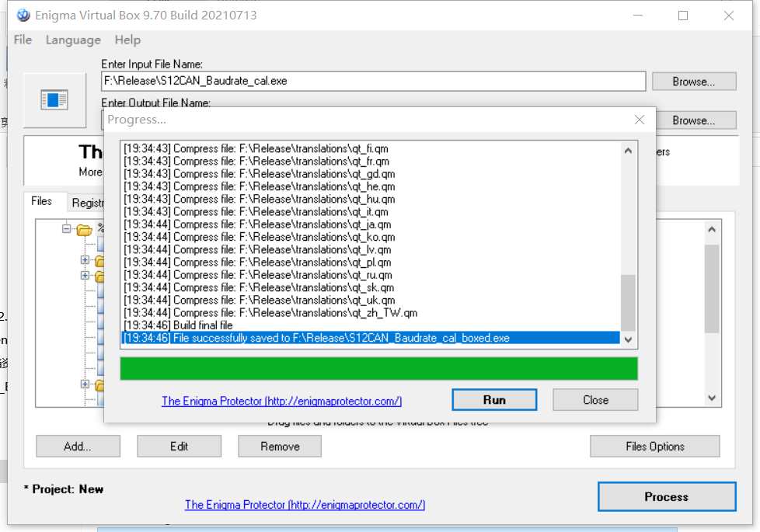Select log line 'File successfully saved to F:\Release\S12CAN_Baudrate_cal_boxed.exe'

point(371,338)
